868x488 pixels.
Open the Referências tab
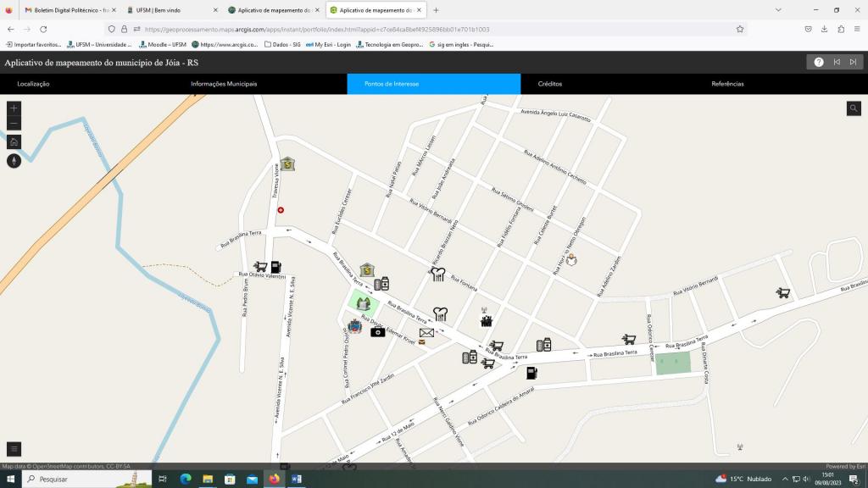727,84
